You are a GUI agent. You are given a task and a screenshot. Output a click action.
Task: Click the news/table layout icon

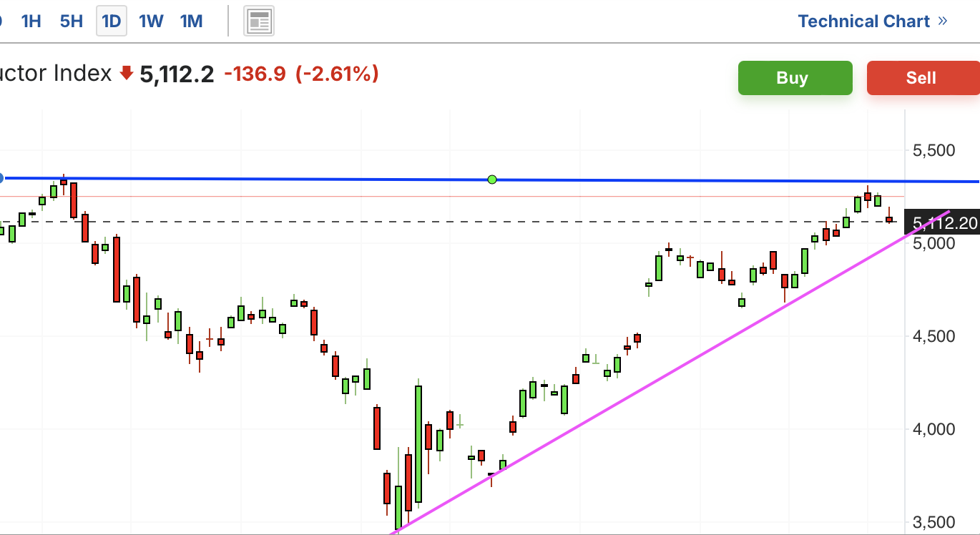coord(259,21)
